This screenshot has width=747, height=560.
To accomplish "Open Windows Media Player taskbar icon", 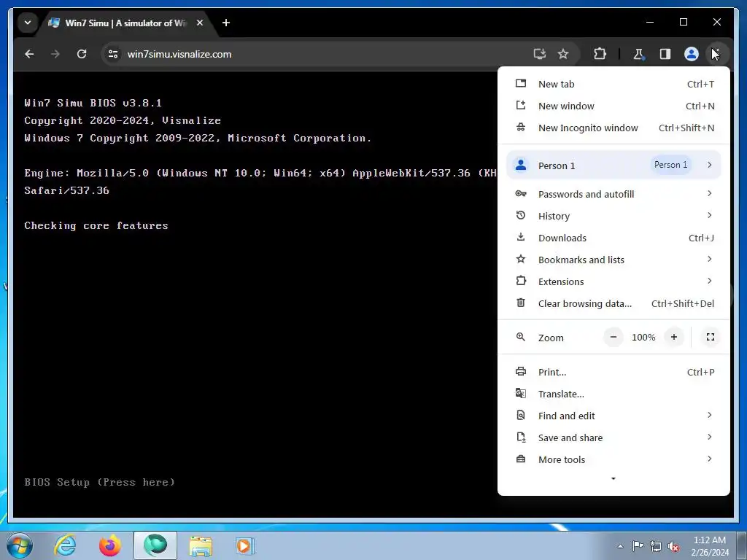I will (x=245, y=545).
